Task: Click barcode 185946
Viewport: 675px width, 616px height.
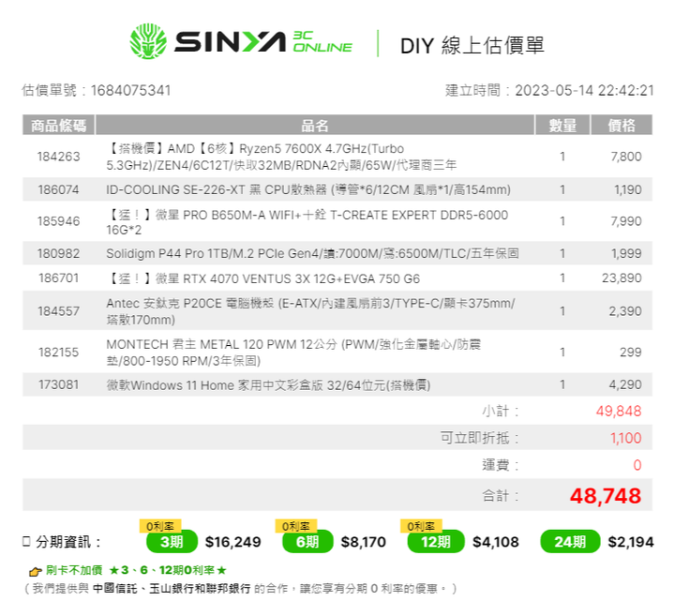Action: [x=58, y=221]
